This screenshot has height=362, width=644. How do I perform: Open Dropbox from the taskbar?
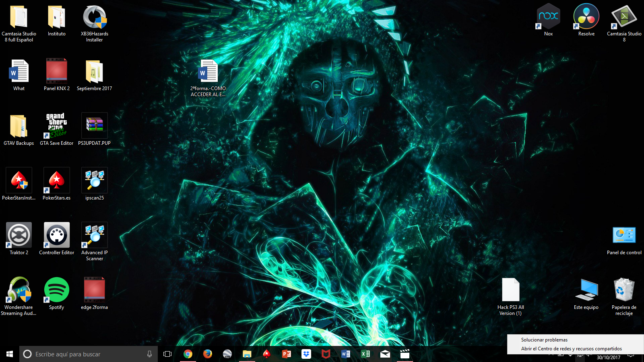(x=306, y=354)
